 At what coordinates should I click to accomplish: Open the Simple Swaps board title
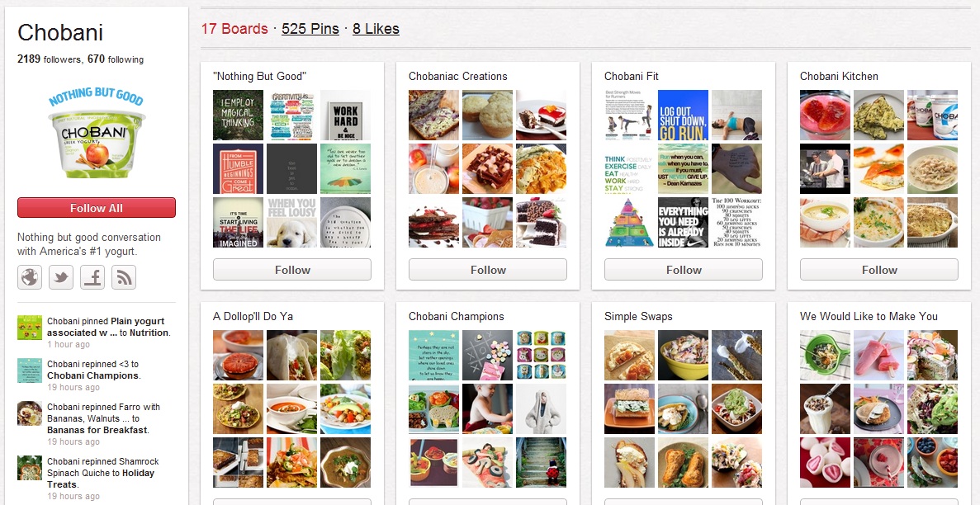click(x=638, y=316)
